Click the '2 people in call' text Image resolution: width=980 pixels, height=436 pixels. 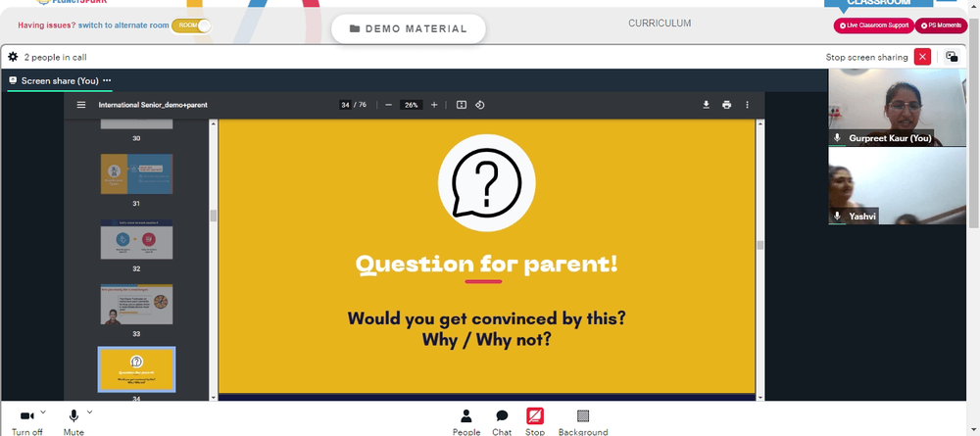(56, 57)
